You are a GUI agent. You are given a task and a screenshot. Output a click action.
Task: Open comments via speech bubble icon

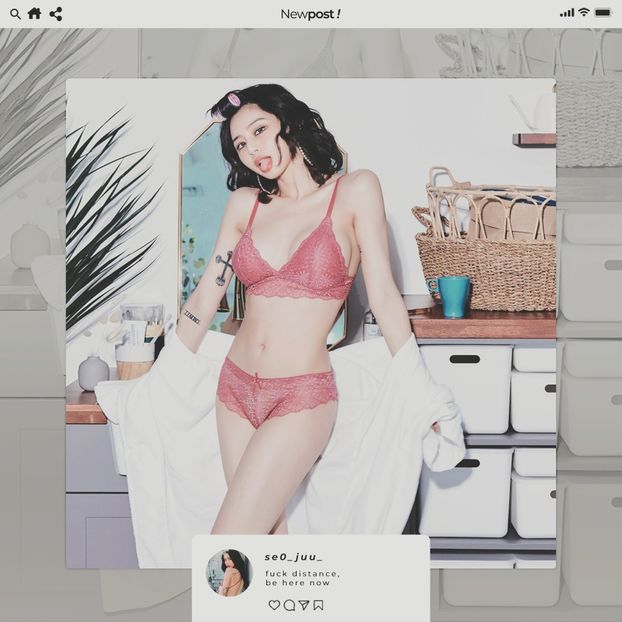coord(289,605)
